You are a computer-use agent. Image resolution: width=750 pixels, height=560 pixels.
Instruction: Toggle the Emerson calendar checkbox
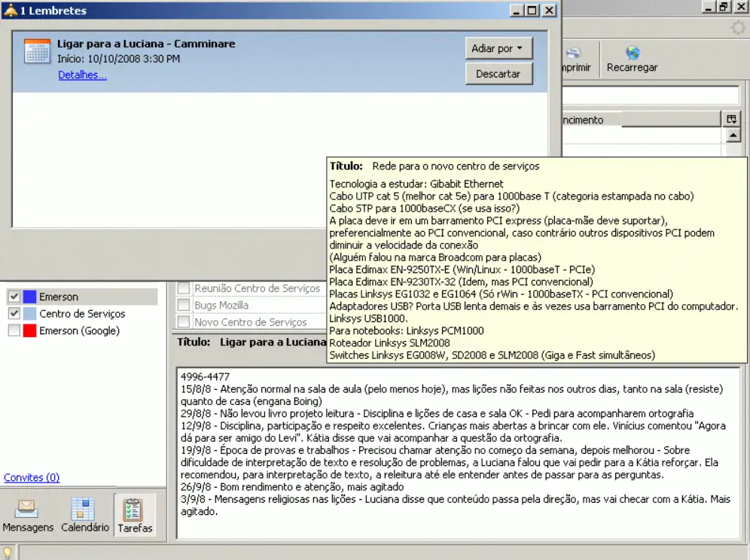pos(14,297)
